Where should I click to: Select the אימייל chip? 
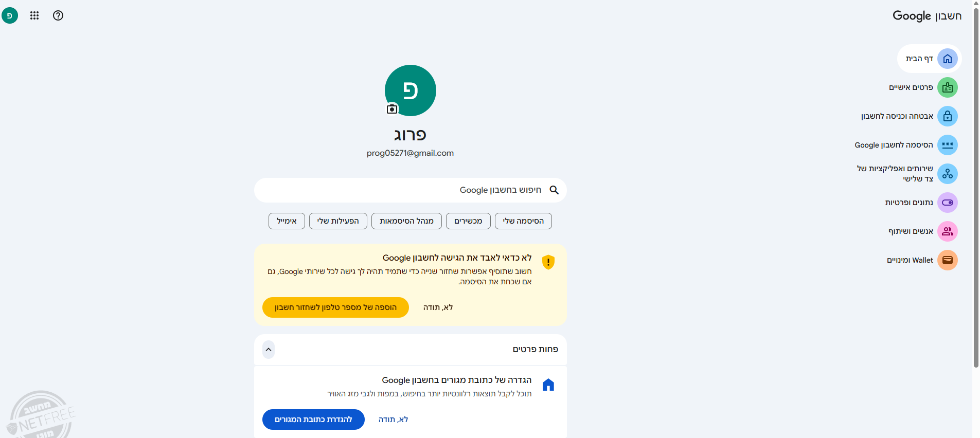coord(287,221)
